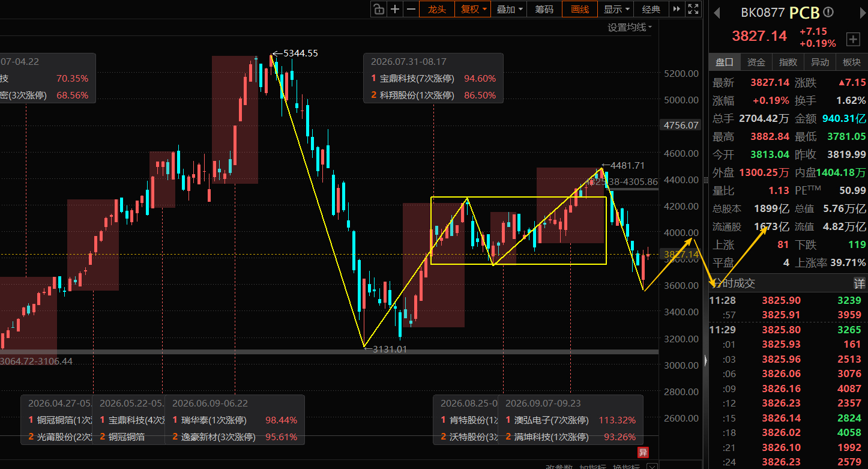
Task: Click the info icon beside PCB
Action: coord(828,12)
